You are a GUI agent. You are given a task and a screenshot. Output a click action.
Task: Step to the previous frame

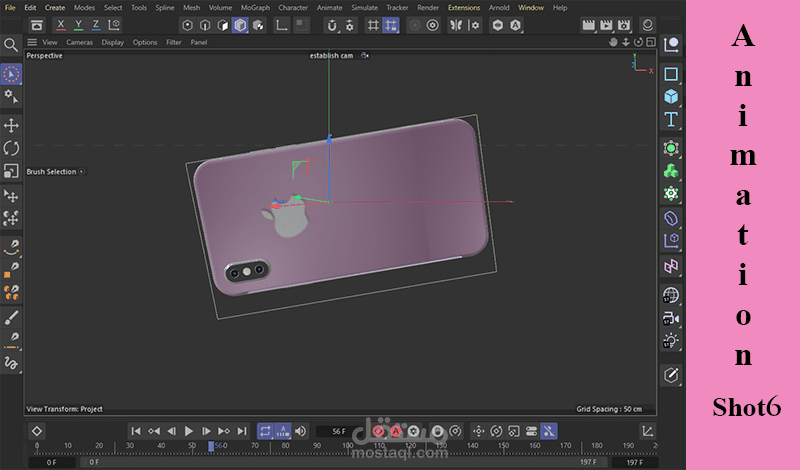pyautogui.click(x=171, y=431)
